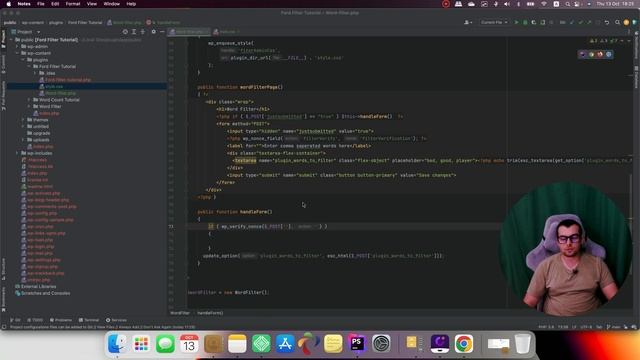This screenshot has height=360, width=640.
Task: Toggle the Project side tool window button
Action: (3, 39)
